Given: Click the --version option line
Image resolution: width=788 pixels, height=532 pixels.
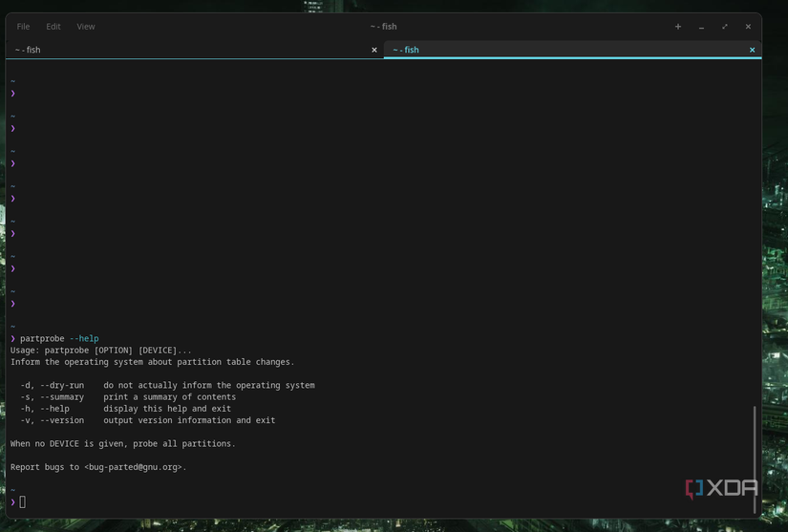Looking at the screenshot, I should pos(147,420).
